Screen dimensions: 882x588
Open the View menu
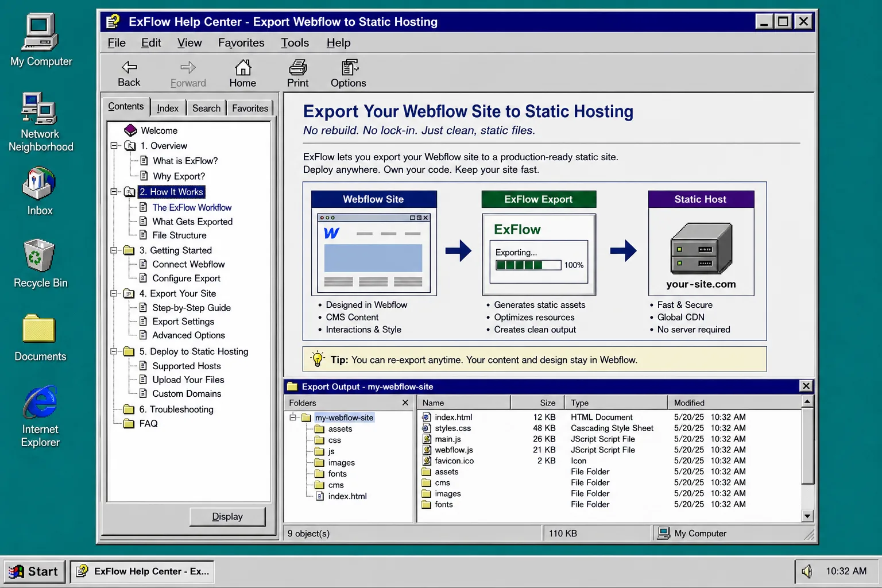tap(189, 42)
